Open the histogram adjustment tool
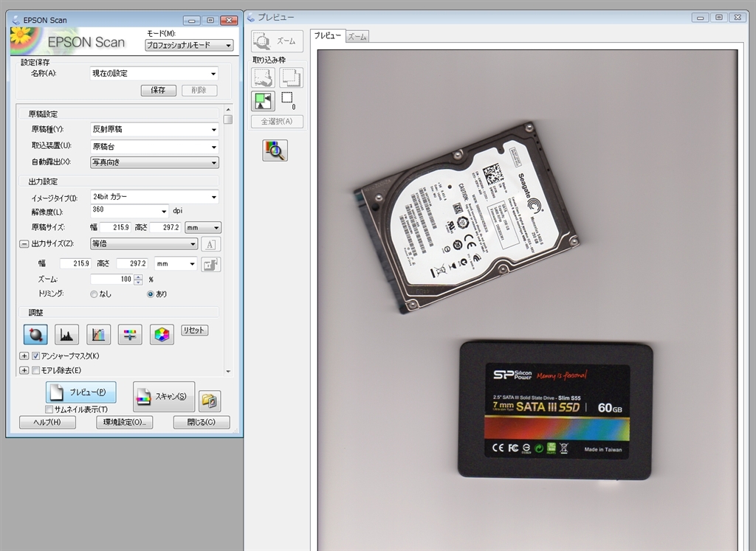 [66, 334]
